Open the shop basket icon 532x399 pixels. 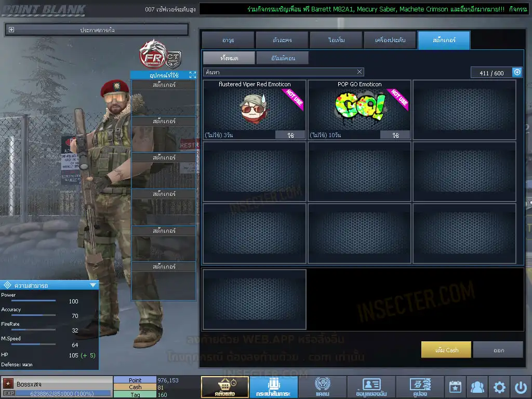point(224,387)
